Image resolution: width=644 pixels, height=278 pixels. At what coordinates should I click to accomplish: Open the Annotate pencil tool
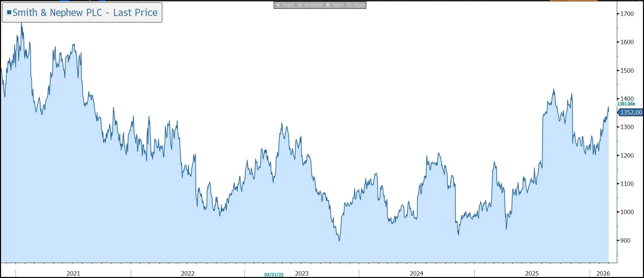coord(310,5)
